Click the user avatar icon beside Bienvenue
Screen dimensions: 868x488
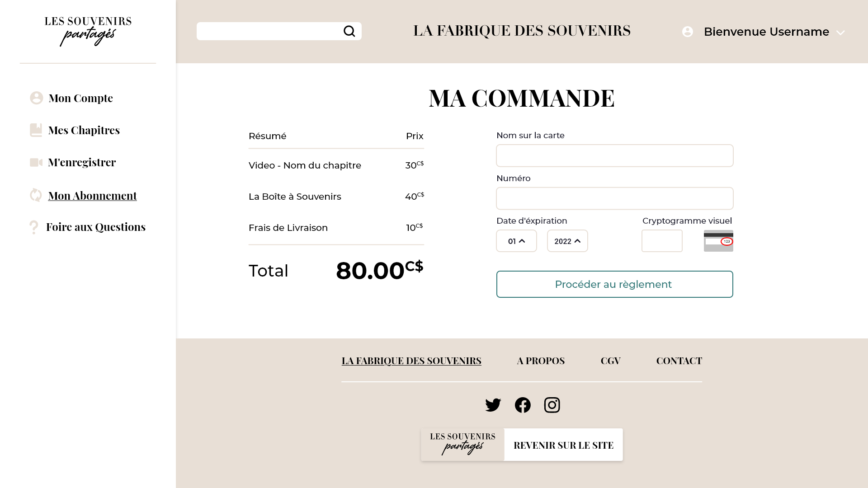(687, 32)
